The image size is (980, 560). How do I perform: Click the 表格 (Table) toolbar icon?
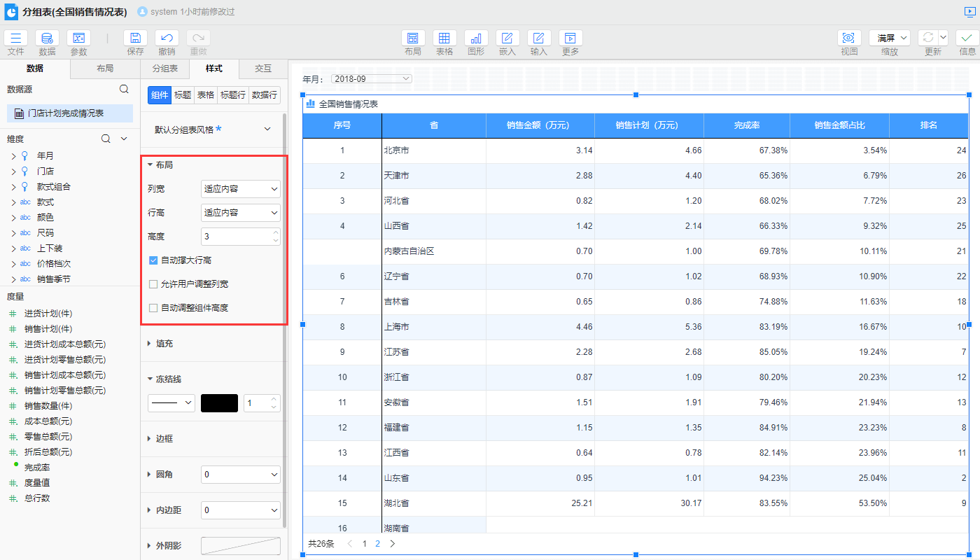pos(444,38)
